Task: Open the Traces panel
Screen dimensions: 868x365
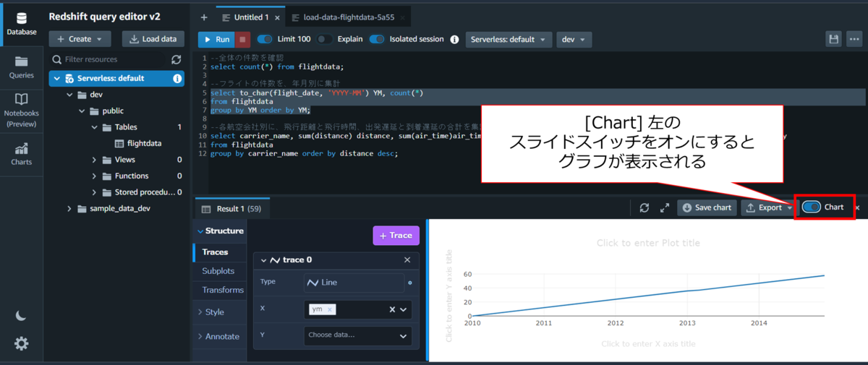Action: [219, 252]
